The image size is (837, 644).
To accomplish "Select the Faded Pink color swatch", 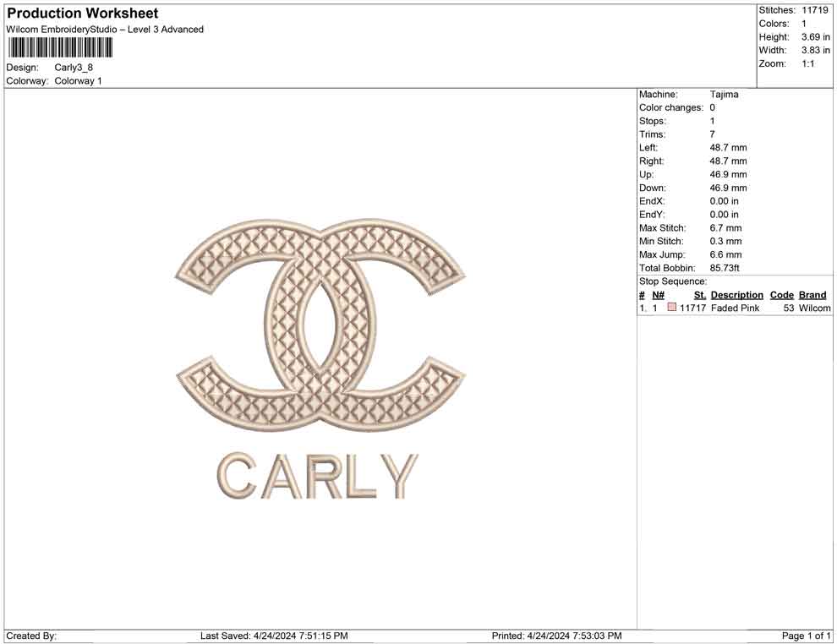I will (x=673, y=308).
